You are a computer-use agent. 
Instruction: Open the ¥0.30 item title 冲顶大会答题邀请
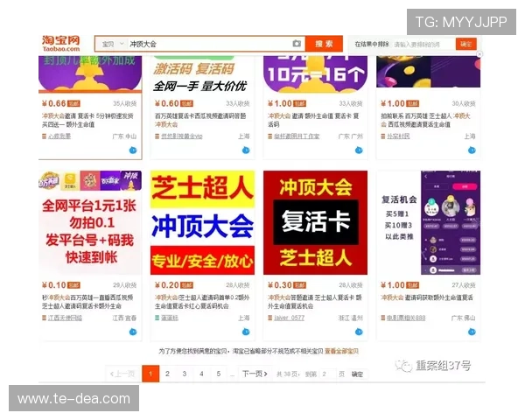coord(315,301)
